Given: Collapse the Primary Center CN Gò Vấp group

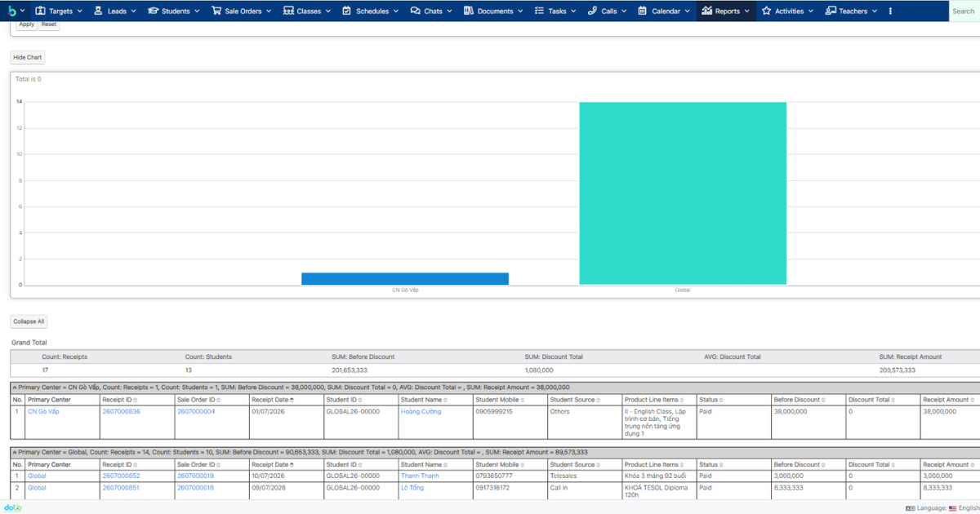Looking at the screenshot, I should point(14,388).
